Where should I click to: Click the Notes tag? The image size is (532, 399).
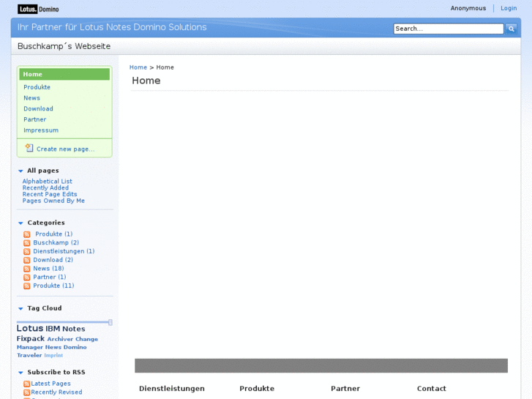pyautogui.click(x=74, y=329)
